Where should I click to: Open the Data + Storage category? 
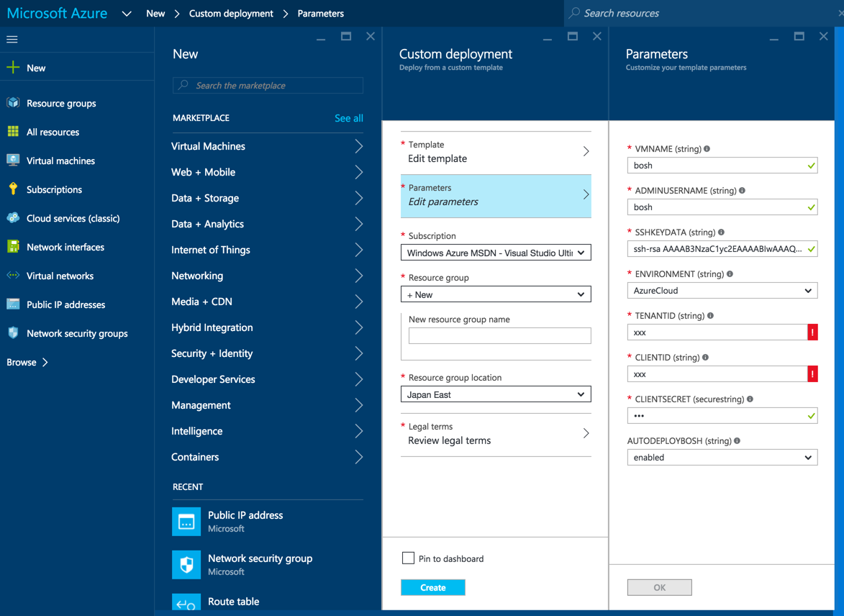267,198
